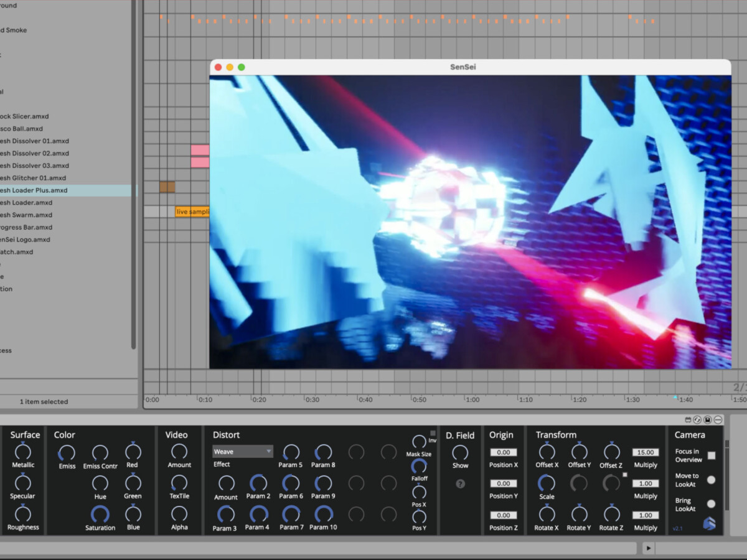
Task: Click the Offset multiply field showing 15.00
Action: [x=646, y=452]
